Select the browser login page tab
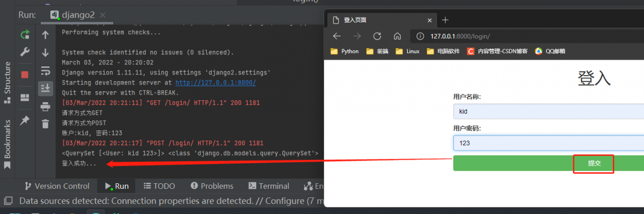This screenshot has width=644, height=214. coord(380,20)
